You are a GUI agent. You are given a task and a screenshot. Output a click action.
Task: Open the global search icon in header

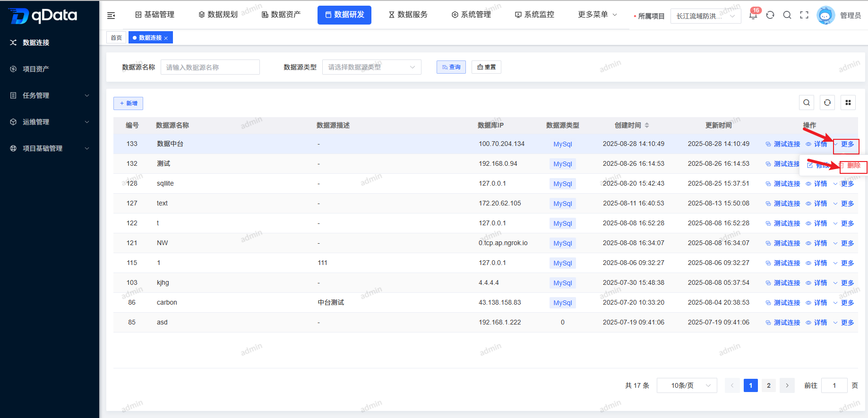tap(787, 15)
